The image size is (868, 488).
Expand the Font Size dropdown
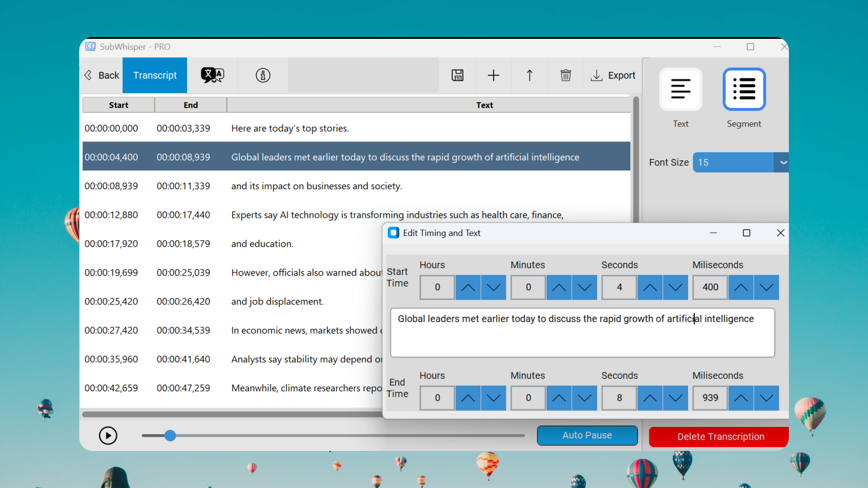[x=783, y=163]
